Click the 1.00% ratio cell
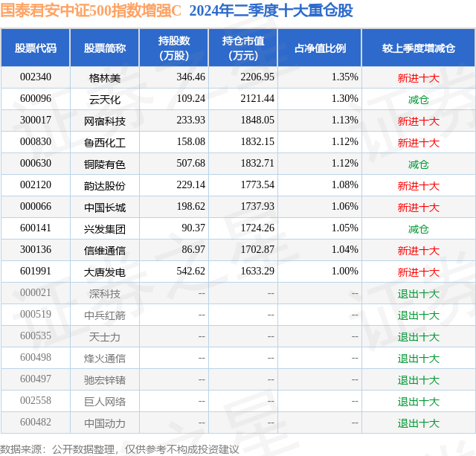Screen dimensions: 476x456 coord(345,271)
